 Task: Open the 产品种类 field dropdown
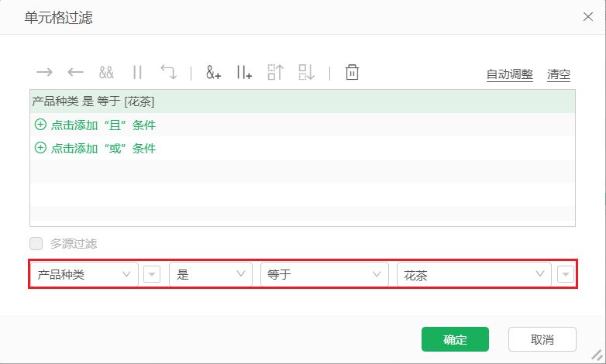pos(84,274)
